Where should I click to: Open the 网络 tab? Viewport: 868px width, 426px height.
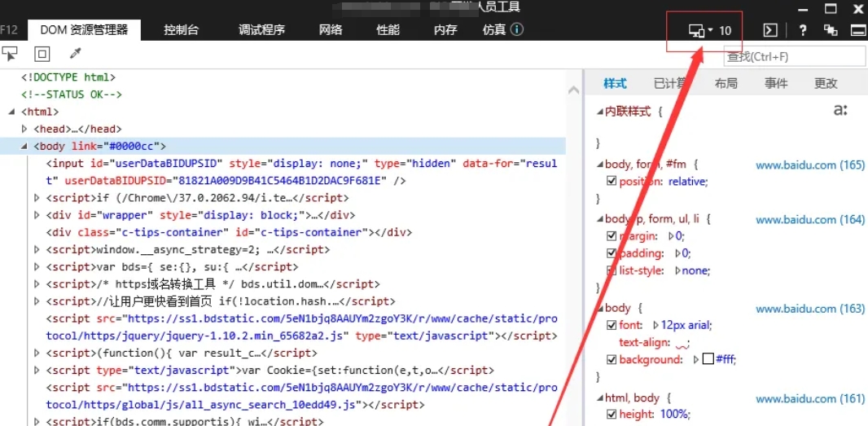(331, 30)
